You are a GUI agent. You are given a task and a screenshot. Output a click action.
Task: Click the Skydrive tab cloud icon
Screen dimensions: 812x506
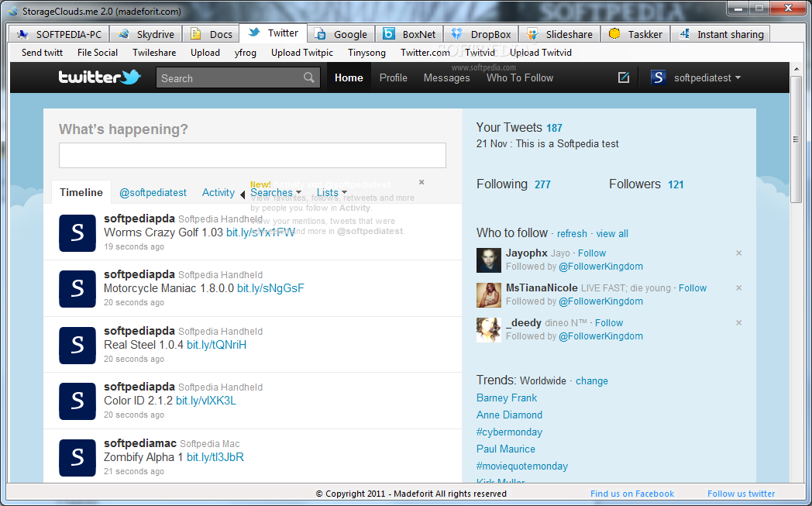[123, 34]
